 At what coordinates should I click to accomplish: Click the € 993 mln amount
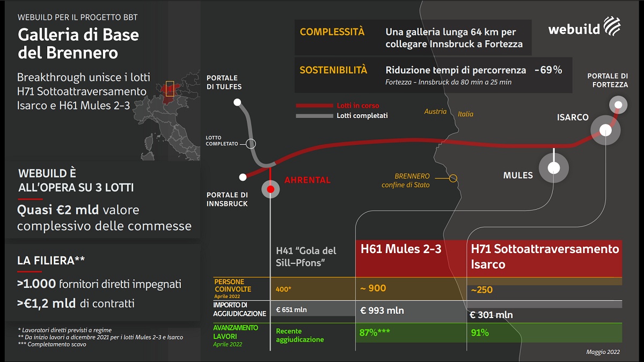[x=382, y=311]
